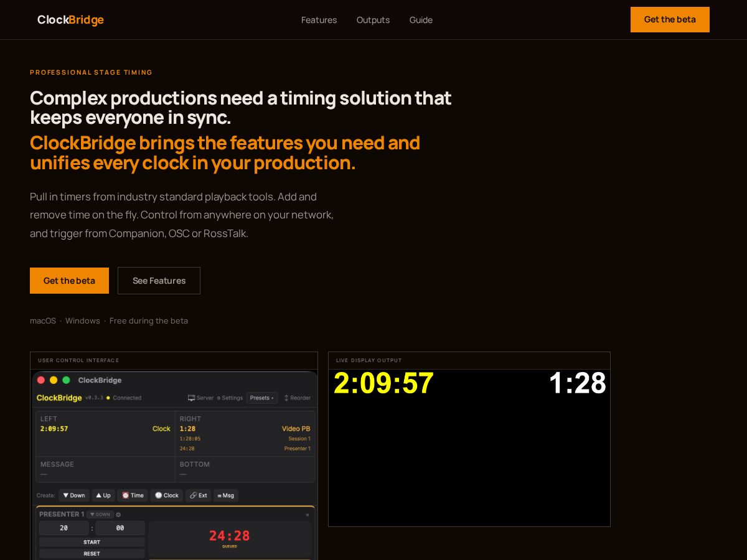This screenshot has height=560, width=747.
Task: Create a Time alarm-clock timer
Action: tap(133, 495)
